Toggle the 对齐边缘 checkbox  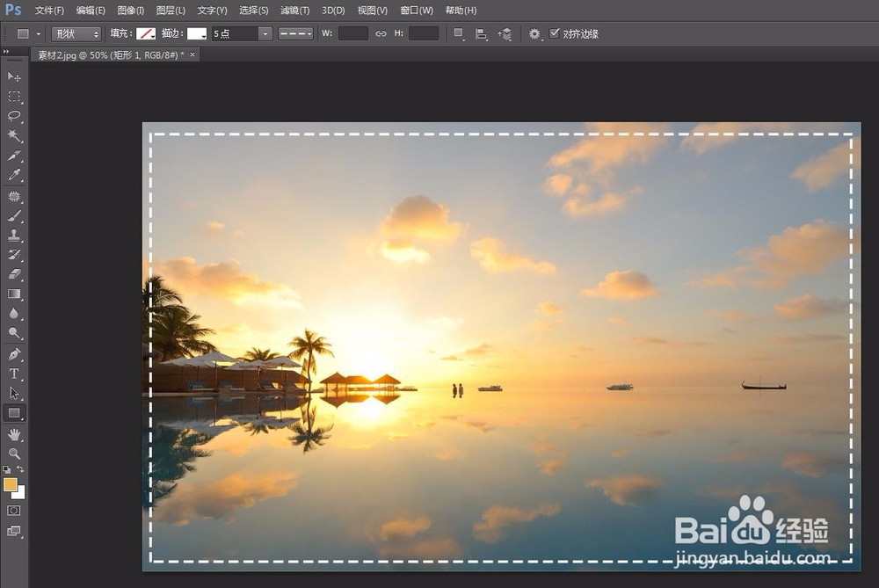pyautogui.click(x=555, y=33)
